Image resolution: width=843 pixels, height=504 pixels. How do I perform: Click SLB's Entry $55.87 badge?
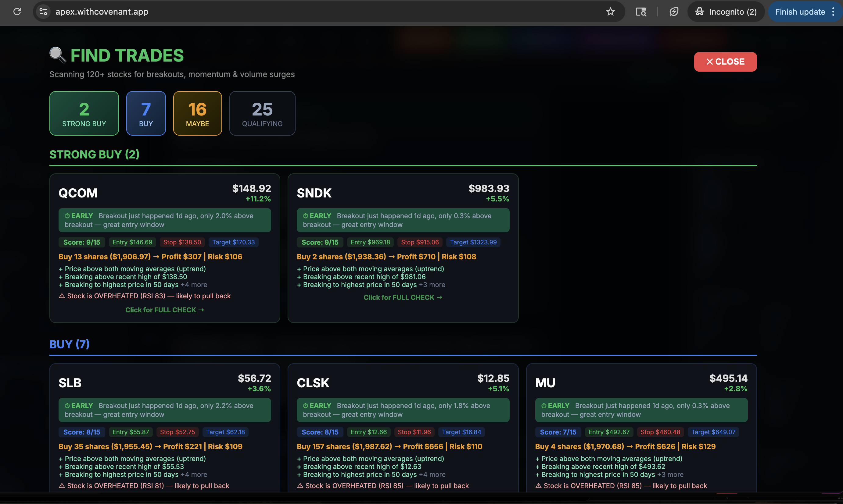(131, 432)
